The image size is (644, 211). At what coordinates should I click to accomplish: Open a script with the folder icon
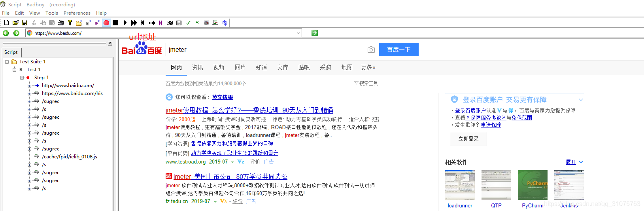(x=15, y=23)
